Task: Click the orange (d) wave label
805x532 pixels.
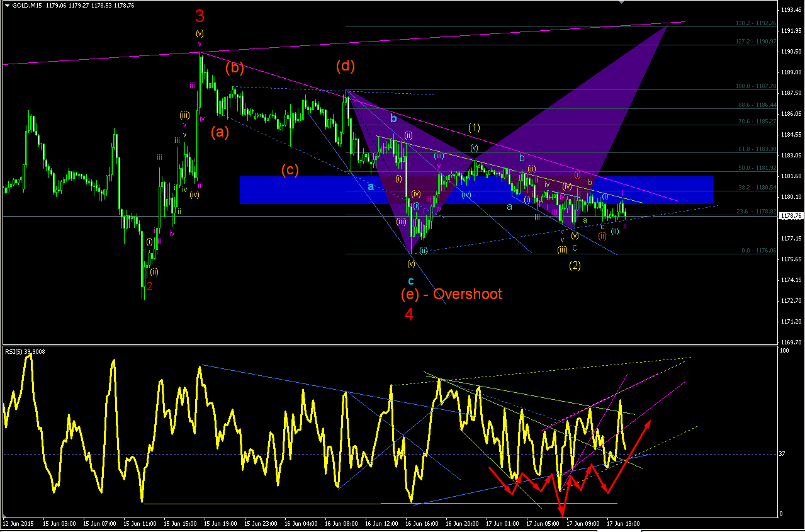Action: coord(346,65)
